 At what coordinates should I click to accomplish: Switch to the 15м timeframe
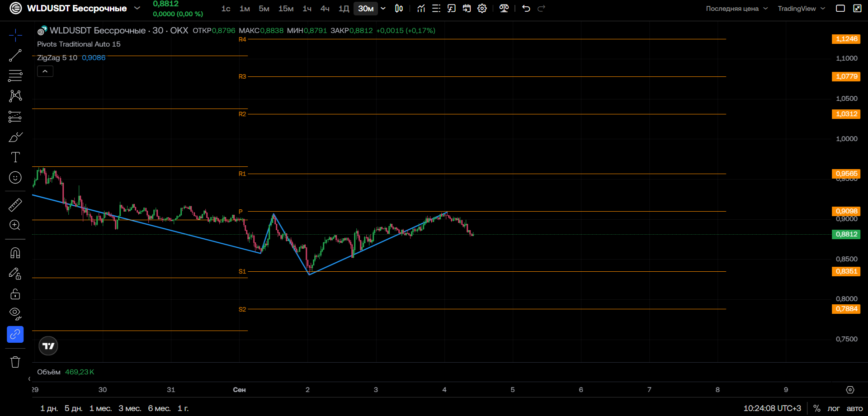click(286, 9)
